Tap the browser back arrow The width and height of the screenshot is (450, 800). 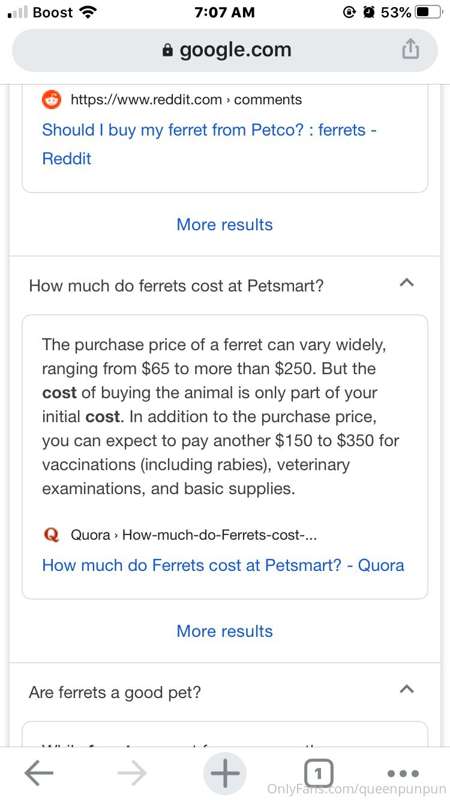point(39,773)
